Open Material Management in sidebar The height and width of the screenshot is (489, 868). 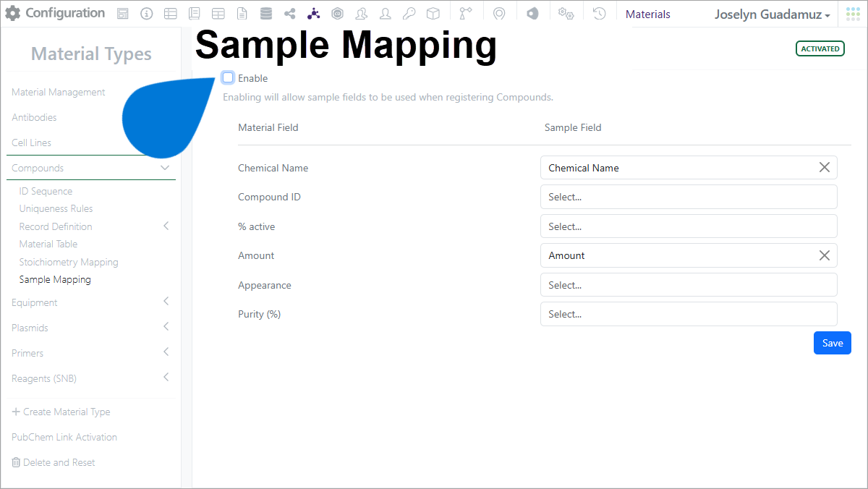point(58,92)
